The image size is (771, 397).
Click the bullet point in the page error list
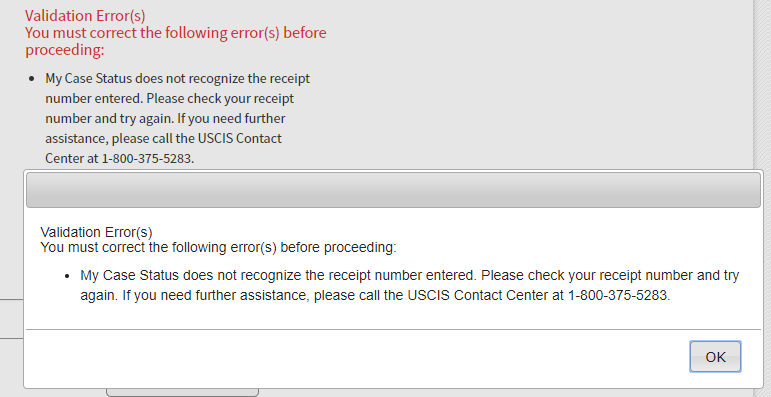coord(32,79)
